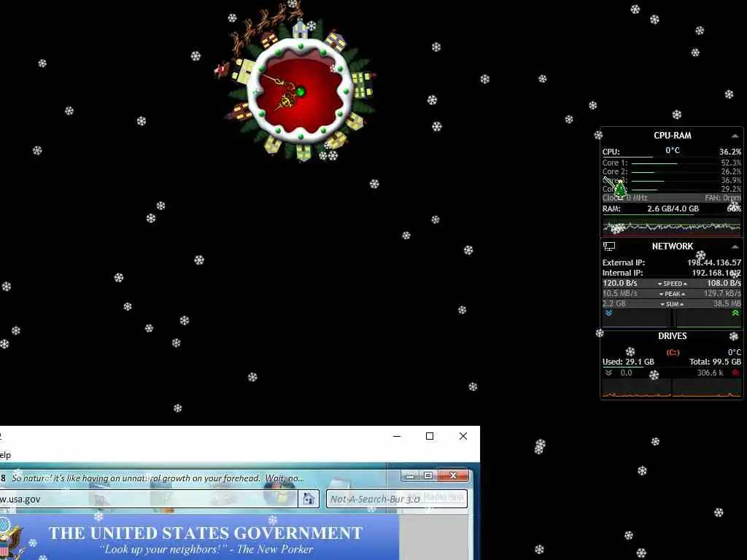Click the inner browser red close button
The image size is (747, 560).
[453, 475]
